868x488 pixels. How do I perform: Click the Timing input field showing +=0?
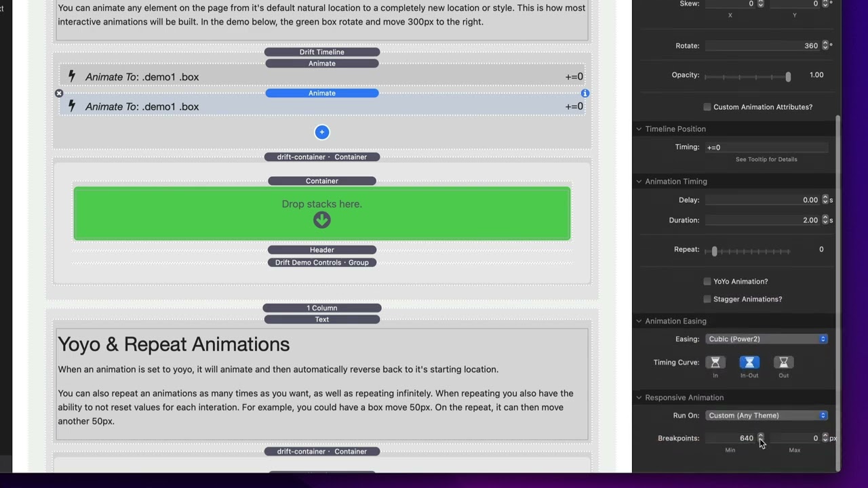[x=766, y=147]
